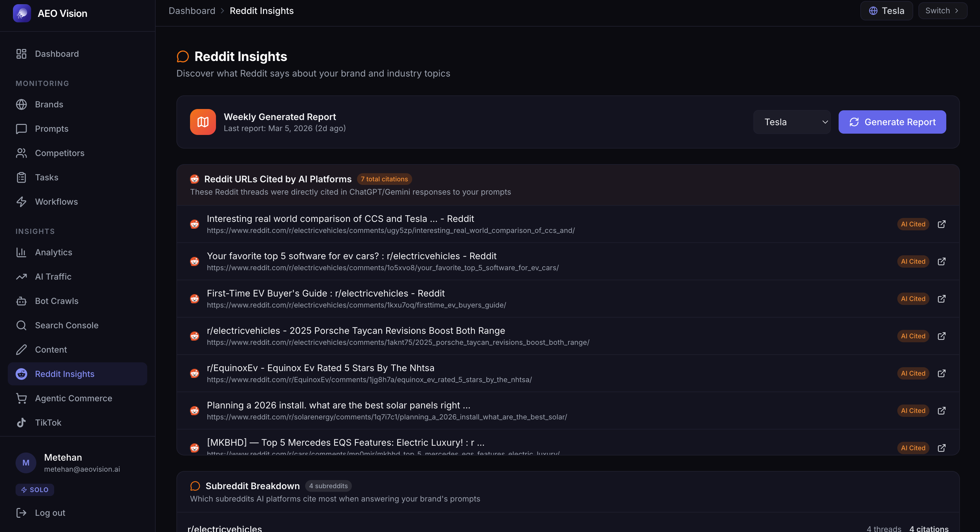The width and height of the screenshot is (980, 532).
Task: Click the Generate Report button
Action: 892,122
